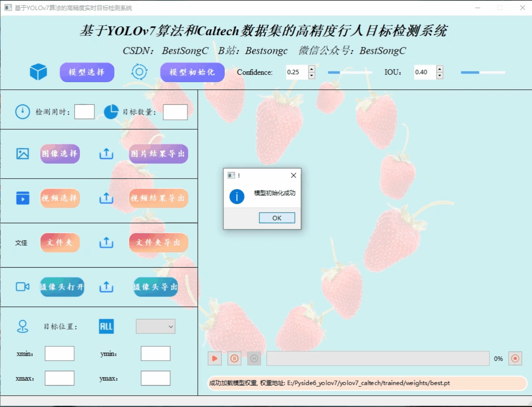Click the 文件夹导出 button
The image size is (532, 407).
tap(158, 243)
